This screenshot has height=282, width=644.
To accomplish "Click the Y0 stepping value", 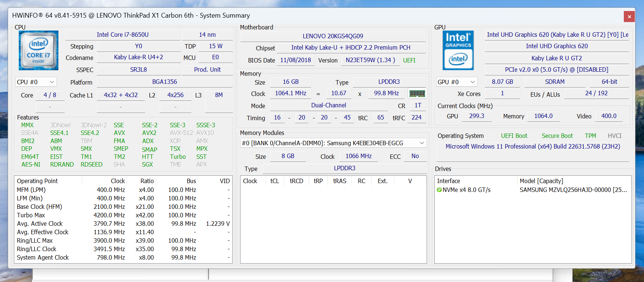I will click(x=138, y=46).
